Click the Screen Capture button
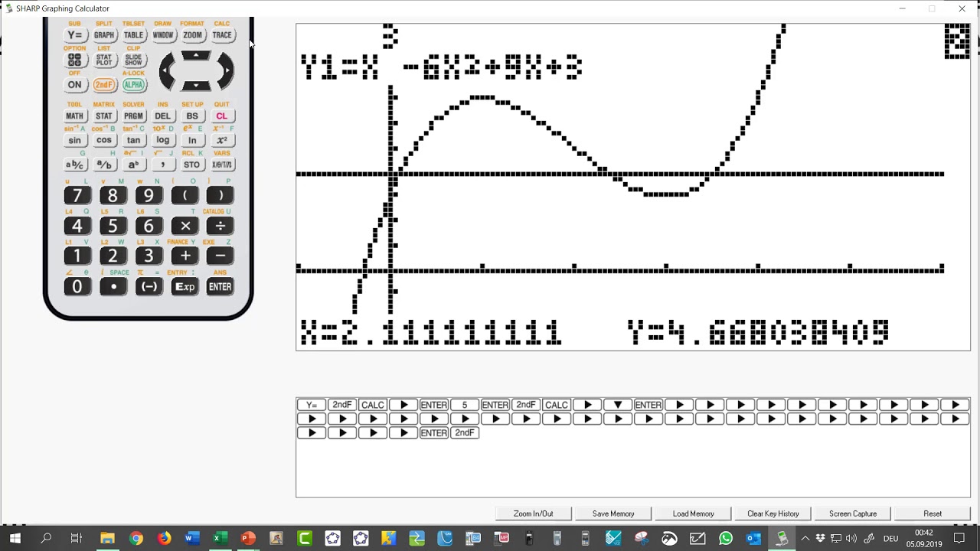Screen dimensions: 980x551 click(x=853, y=514)
